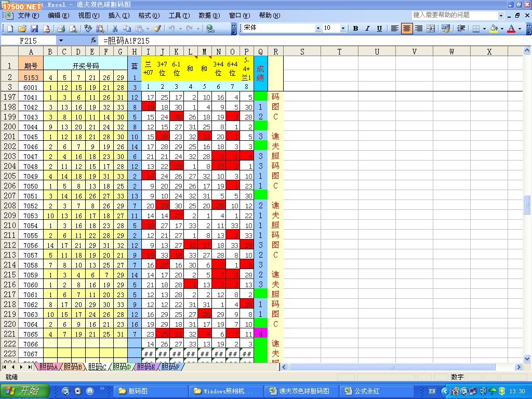Create a new blank workbook
The image size is (532, 399).
click(10, 29)
